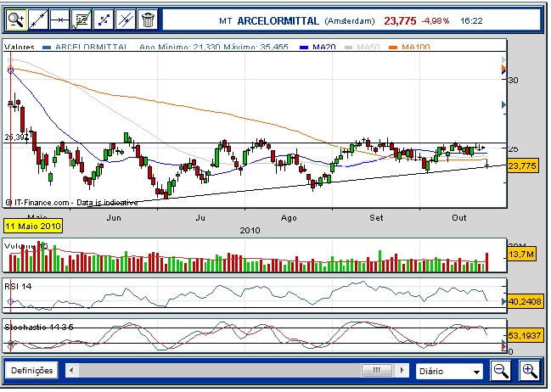This screenshot has width=551, height=392.
Task: Click the scrollbar right arrow
Action: [x=402, y=370]
